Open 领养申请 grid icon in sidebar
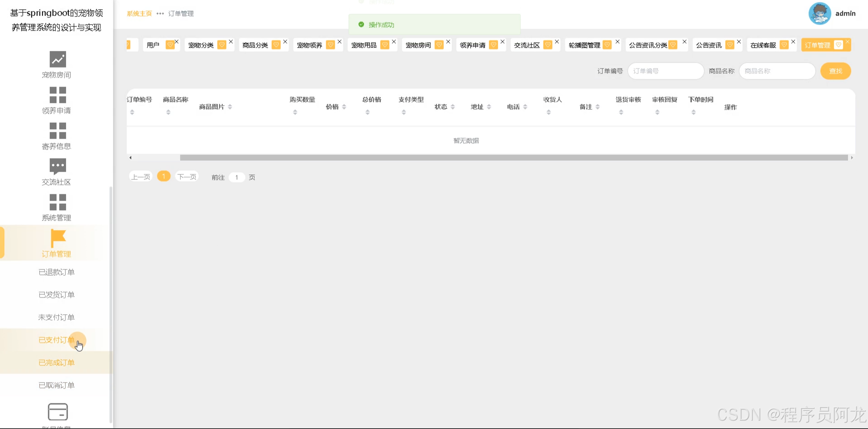 (58, 95)
